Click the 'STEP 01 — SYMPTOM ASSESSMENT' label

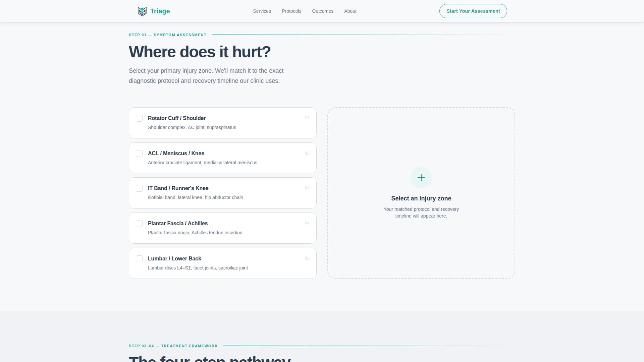[168, 35]
